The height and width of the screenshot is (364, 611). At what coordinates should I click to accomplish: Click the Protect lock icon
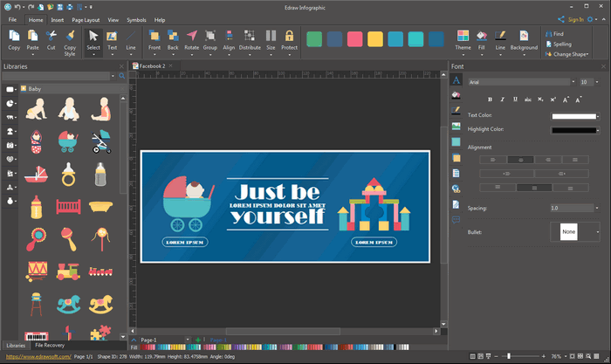(x=289, y=40)
